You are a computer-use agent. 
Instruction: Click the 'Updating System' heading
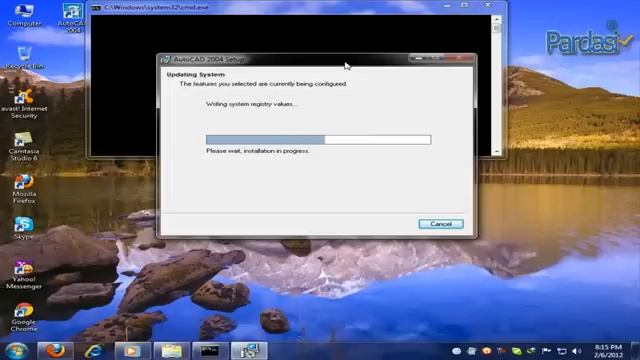[196, 75]
